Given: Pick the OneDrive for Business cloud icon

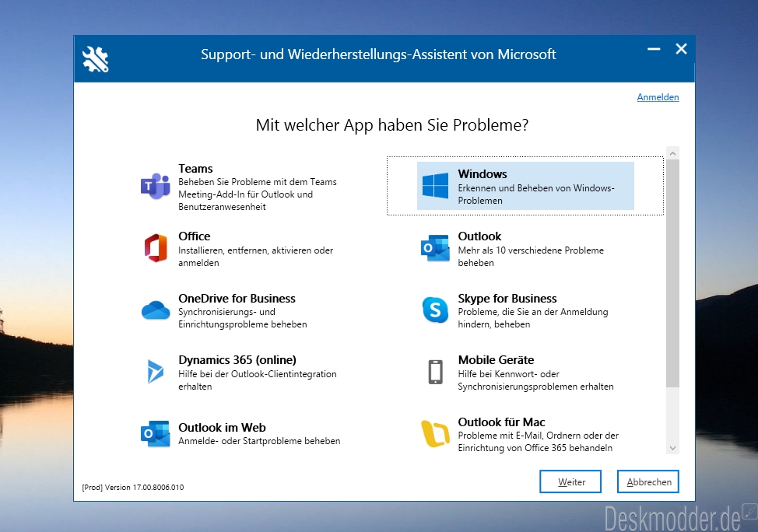Looking at the screenshot, I should [x=156, y=310].
